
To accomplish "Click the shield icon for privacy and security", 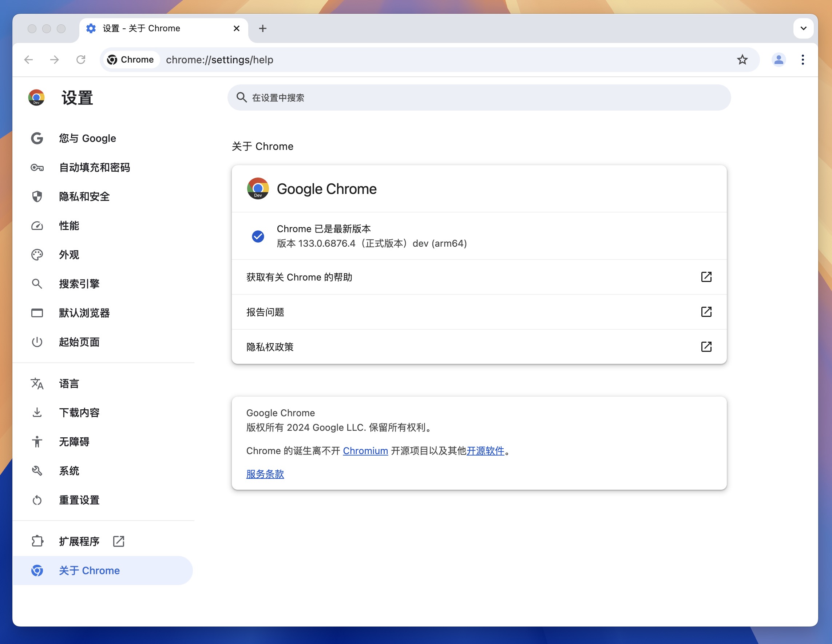I will coord(37,196).
